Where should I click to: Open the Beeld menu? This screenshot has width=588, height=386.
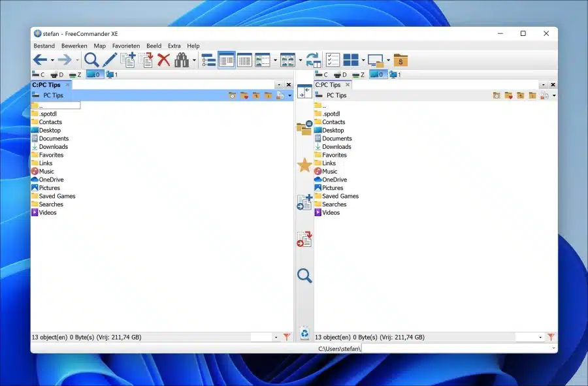(x=154, y=46)
